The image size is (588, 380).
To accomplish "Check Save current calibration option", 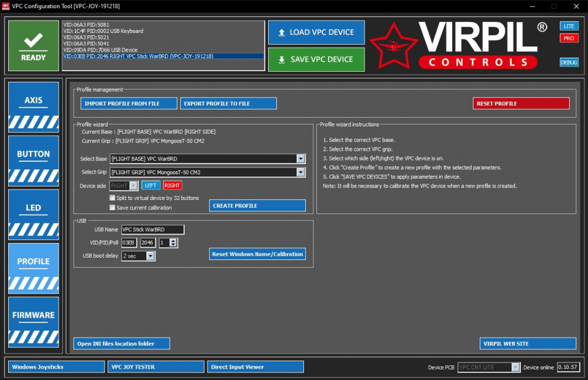I will [x=112, y=208].
